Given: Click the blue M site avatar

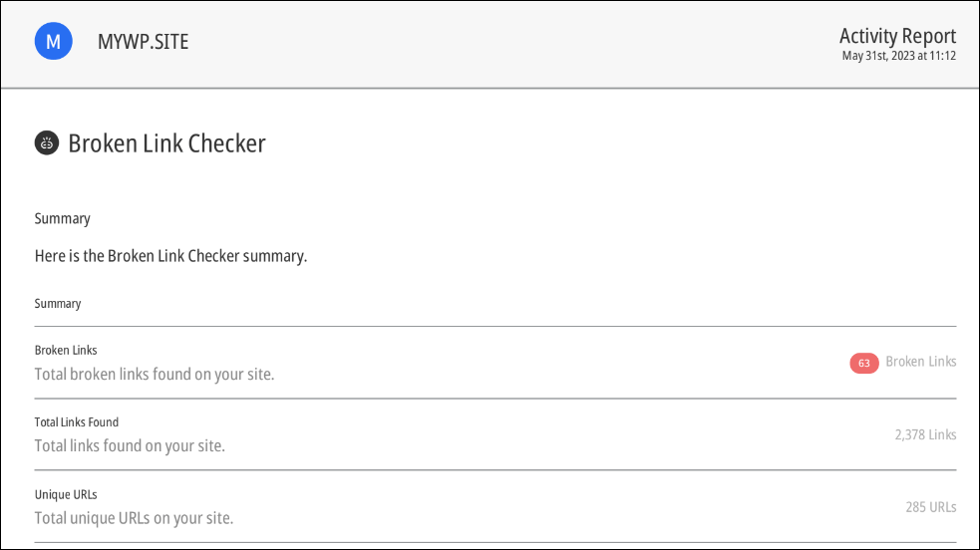Looking at the screenshot, I should 53,41.
